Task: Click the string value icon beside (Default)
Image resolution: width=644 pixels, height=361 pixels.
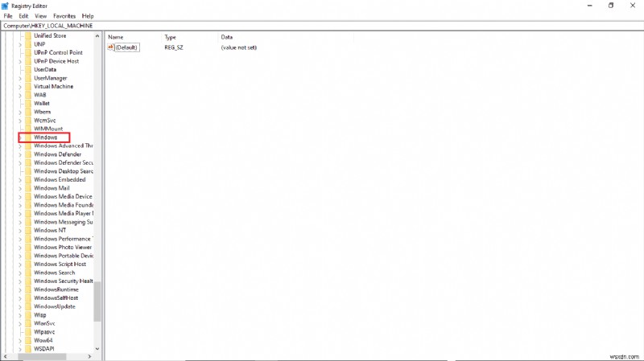Action: tap(110, 47)
